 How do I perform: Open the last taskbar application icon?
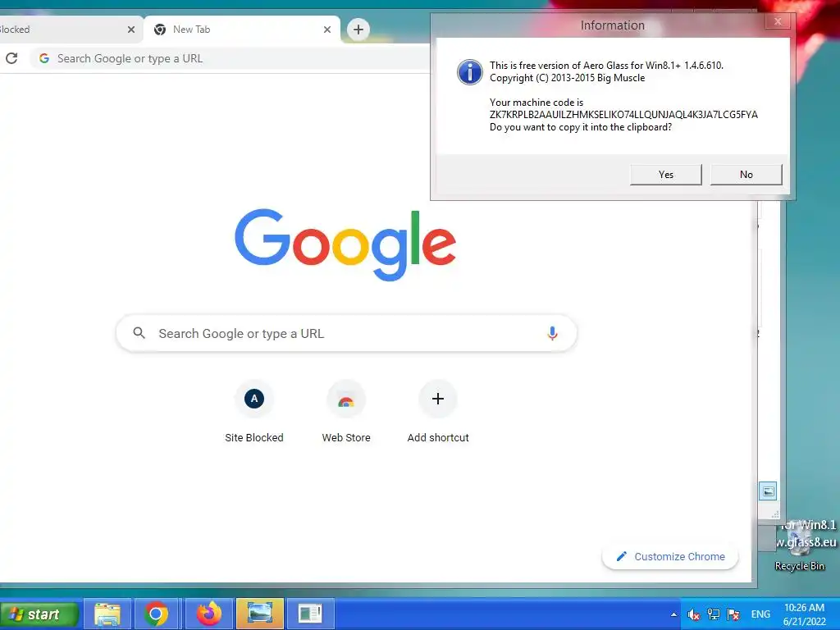(x=310, y=614)
